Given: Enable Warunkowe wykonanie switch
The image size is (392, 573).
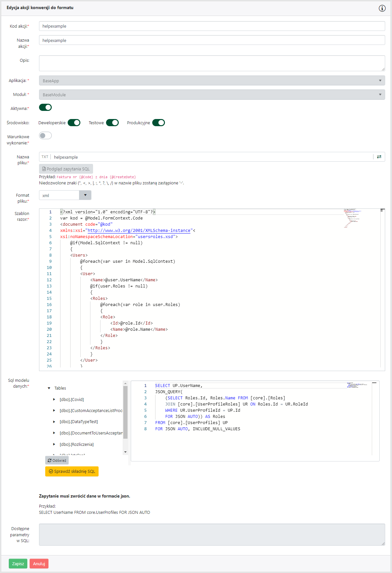Looking at the screenshot, I should coord(45,136).
